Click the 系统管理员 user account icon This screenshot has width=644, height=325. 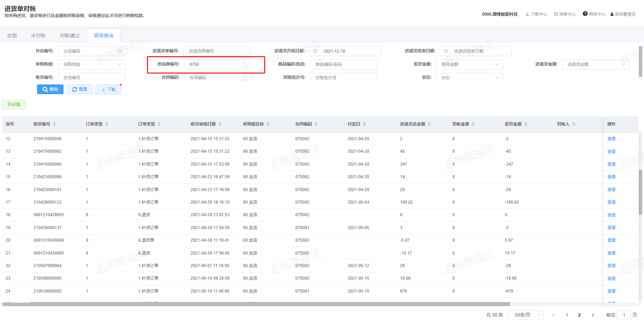612,14
